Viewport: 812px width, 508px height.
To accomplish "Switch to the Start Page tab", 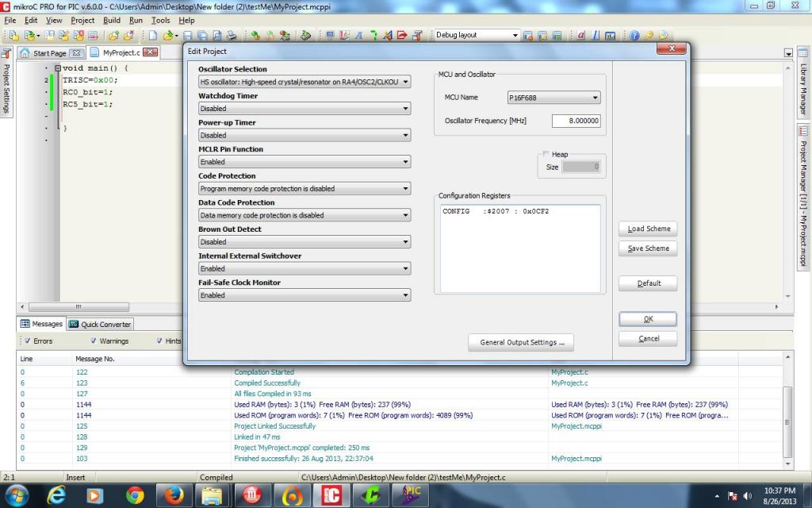I will [x=50, y=53].
